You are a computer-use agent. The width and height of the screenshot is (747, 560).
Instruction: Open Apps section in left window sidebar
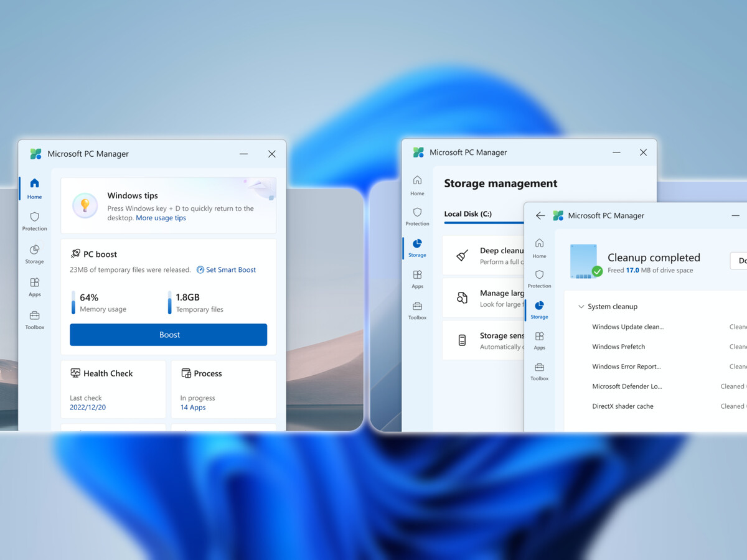click(x=35, y=286)
